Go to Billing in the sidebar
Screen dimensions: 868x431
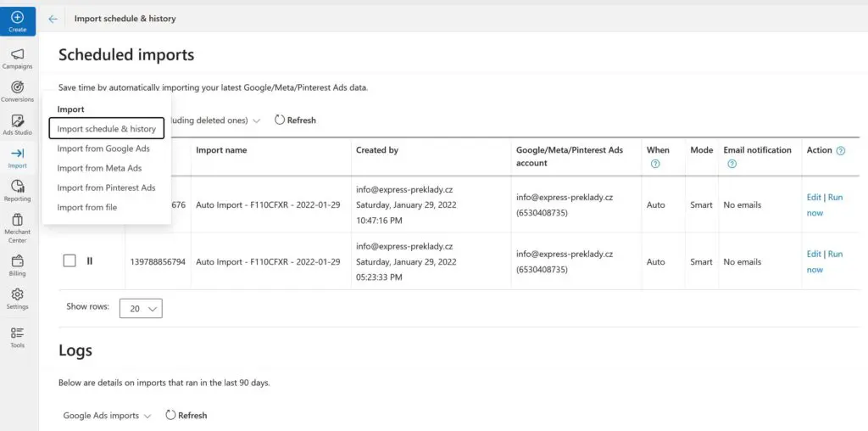pos(17,266)
